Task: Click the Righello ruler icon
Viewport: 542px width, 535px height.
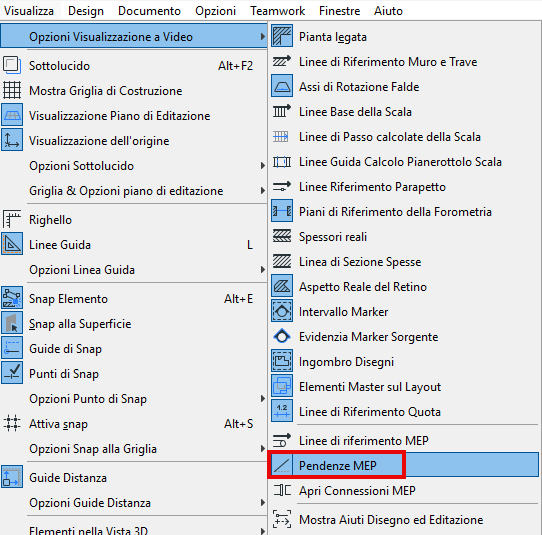Action: [x=12, y=219]
